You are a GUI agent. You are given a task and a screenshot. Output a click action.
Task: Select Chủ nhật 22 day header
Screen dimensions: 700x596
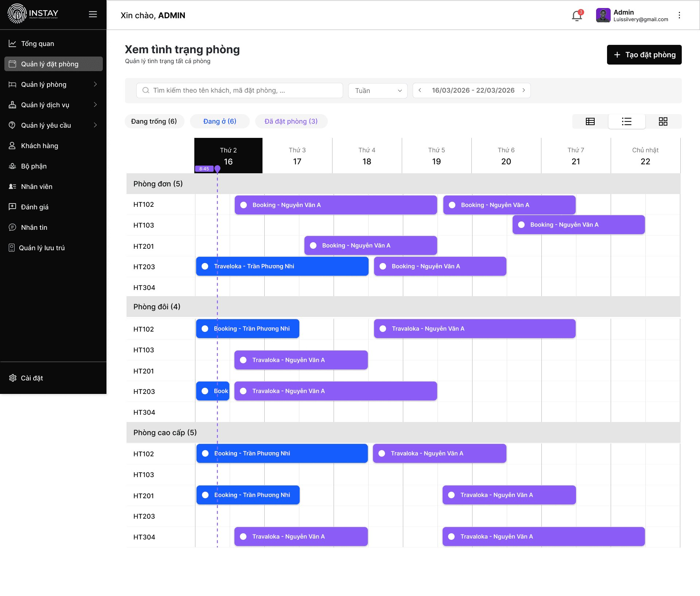(645, 155)
